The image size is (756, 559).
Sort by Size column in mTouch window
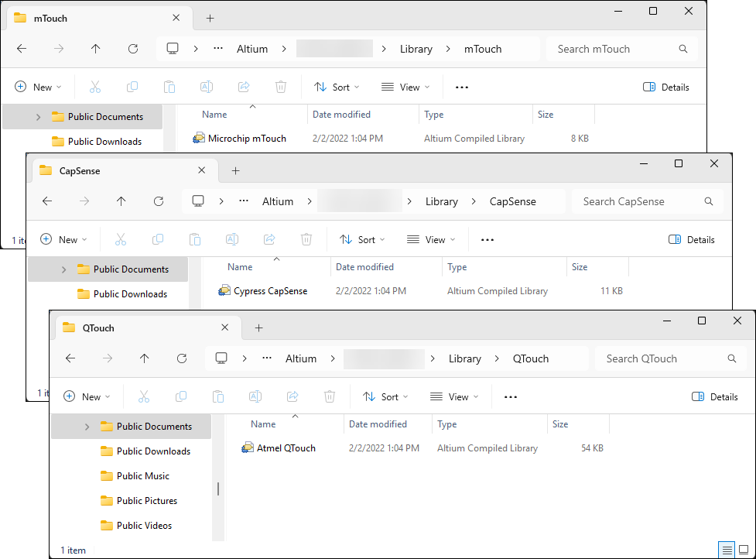tap(546, 115)
